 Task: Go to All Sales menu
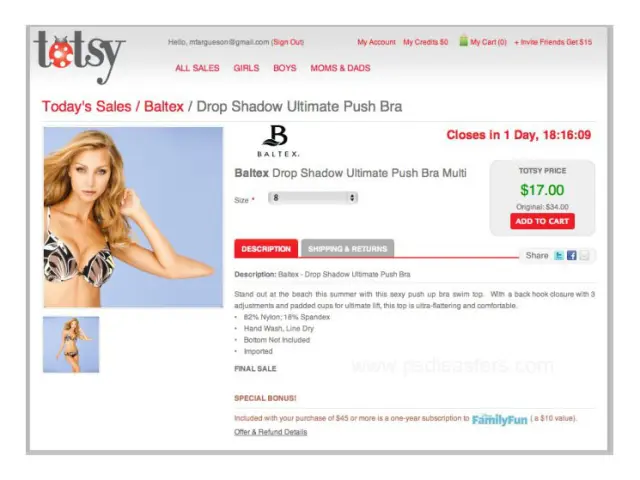(197, 68)
